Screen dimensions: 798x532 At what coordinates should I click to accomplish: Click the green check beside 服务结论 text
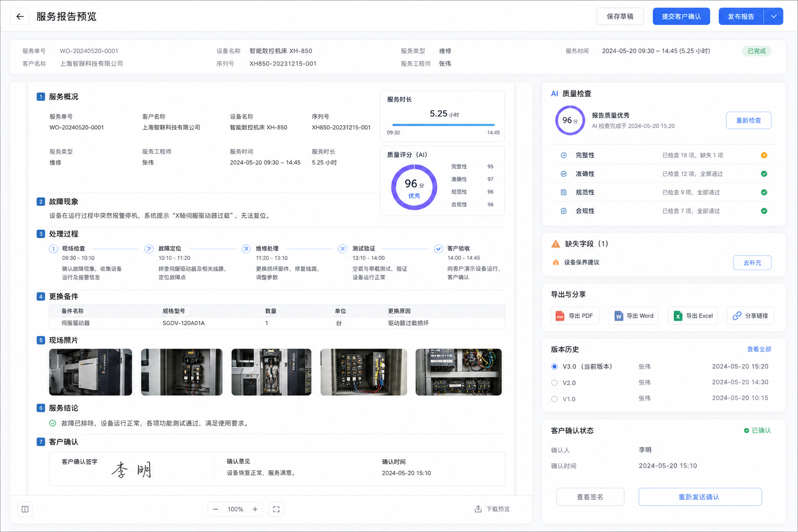[x=52, y=423]
